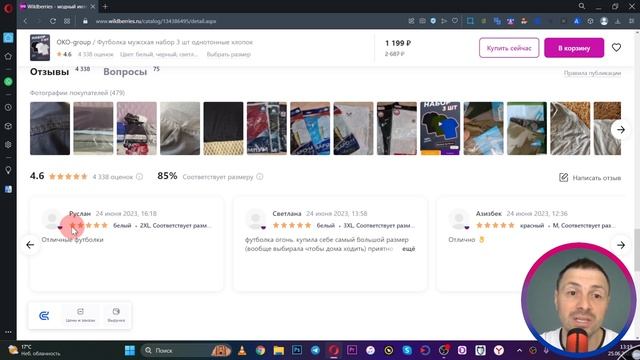The height and width of the screenshot is (360, 640).
Task: Open File Explorer from the taskbar
Action: 279,350
